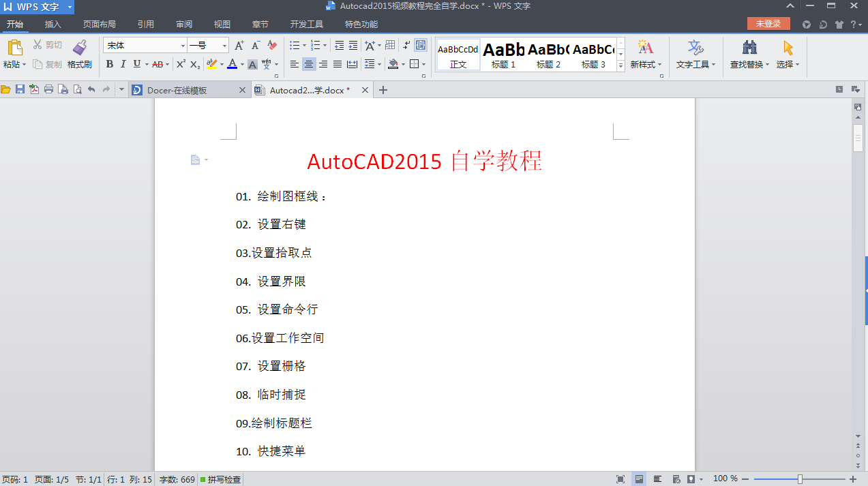Viewport: 868px width, 486px height.
Task: Click the zoom out minus button
Action: (745, 479)
